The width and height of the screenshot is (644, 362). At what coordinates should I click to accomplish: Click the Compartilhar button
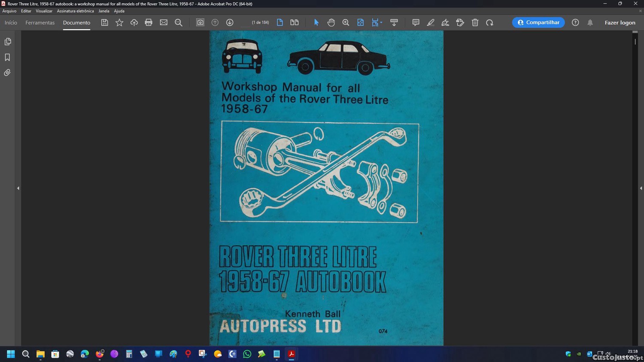538,22
